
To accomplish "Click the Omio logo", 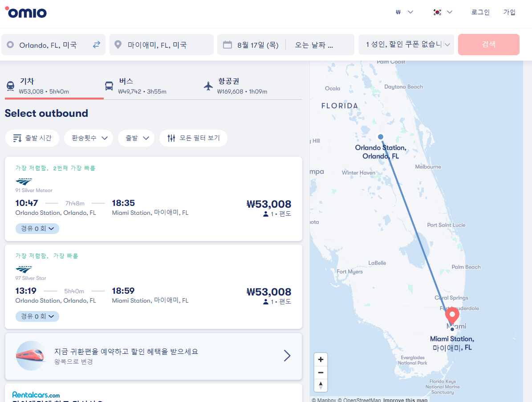I will 26,12.
